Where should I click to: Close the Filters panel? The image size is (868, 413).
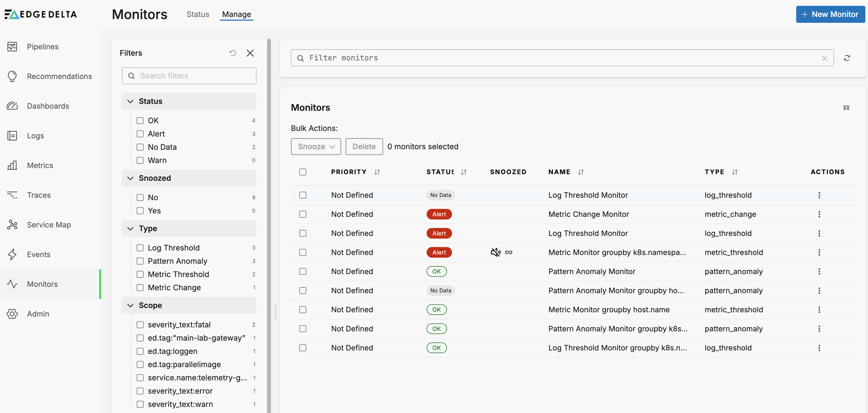coord(250,53)
